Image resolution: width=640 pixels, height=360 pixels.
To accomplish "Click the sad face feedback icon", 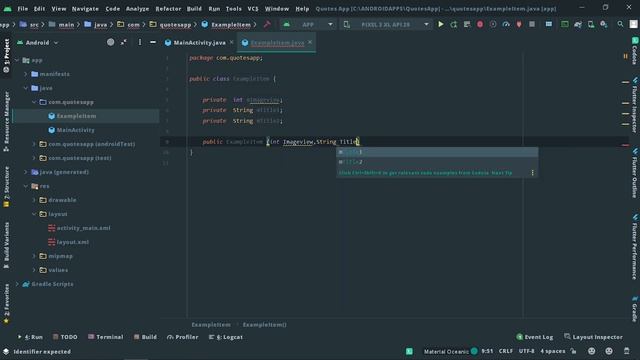I will [609, 351].
